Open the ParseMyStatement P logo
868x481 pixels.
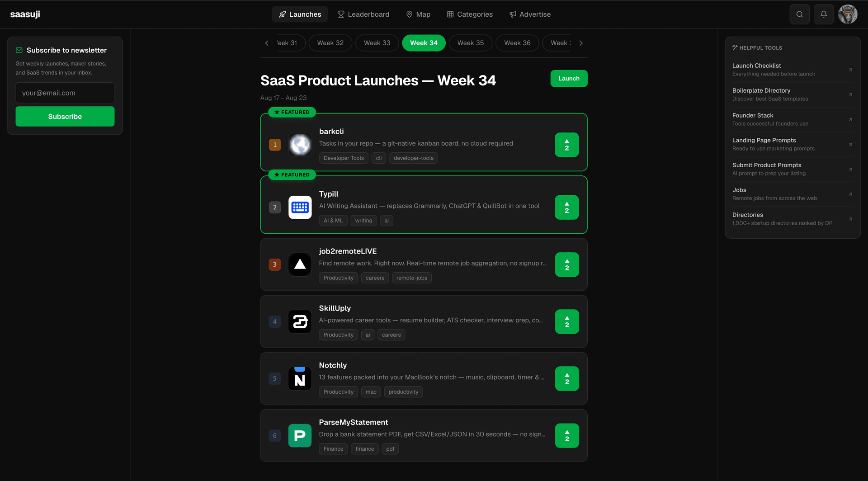coord(300,435)
